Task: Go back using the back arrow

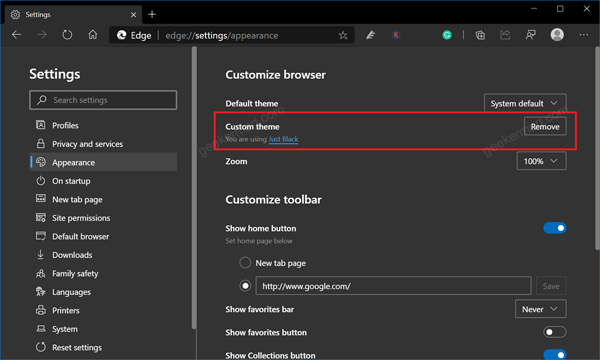Action: click(16, 35)
